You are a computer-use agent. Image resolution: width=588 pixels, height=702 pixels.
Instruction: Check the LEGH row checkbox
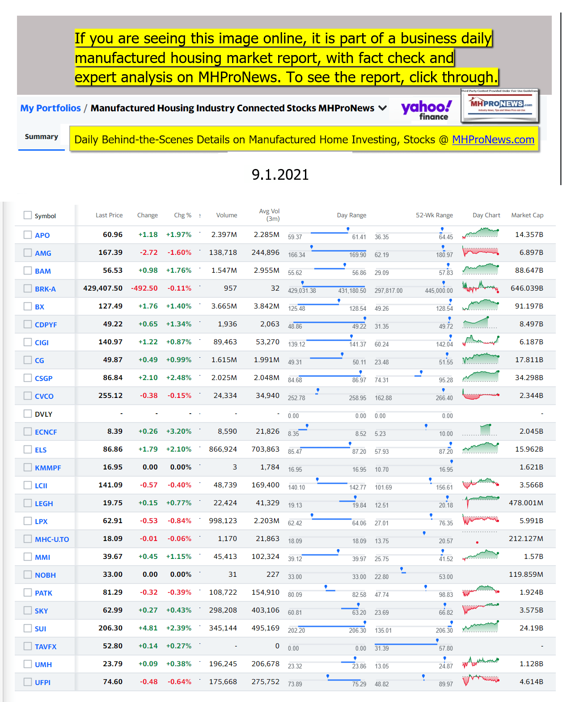[x=28, y=503]
